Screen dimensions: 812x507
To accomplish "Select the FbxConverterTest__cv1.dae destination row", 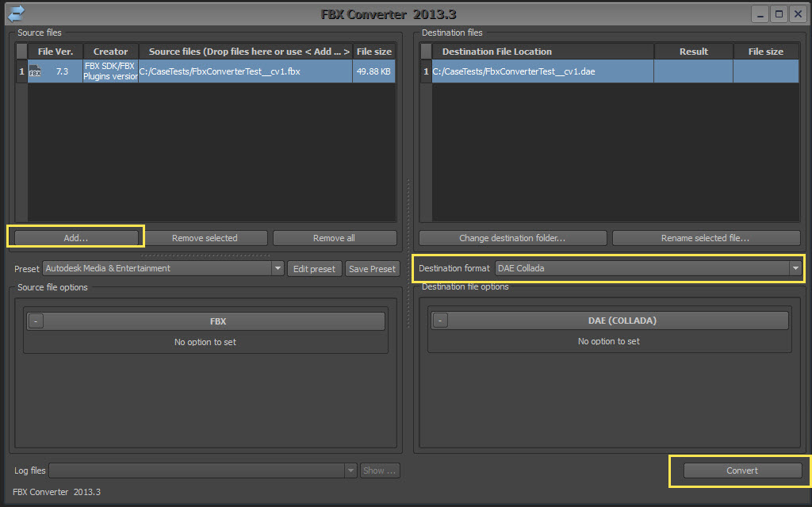I will pyautogui.click(x=539, y=71).
